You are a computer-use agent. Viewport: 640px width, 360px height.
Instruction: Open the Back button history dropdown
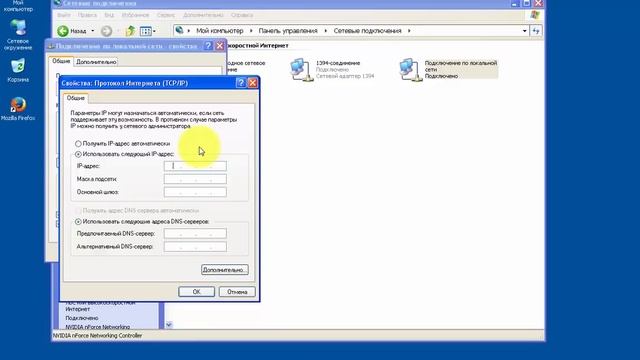point(93,31)
